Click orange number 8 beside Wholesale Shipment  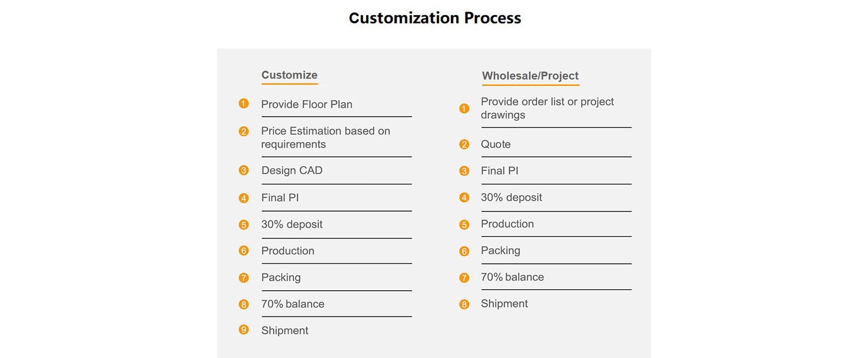point(464,304)
